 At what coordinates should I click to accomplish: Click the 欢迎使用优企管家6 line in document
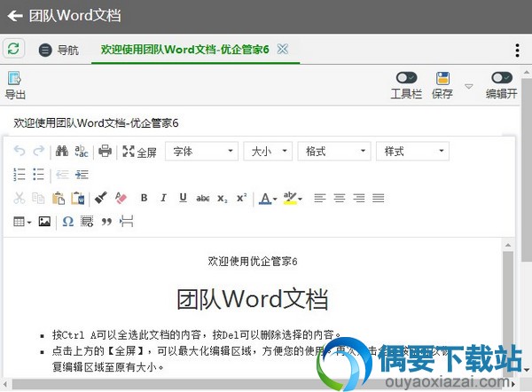[253, 262]
